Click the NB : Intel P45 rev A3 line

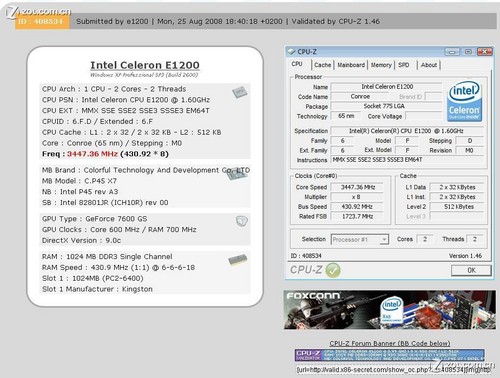coord(80,192)
